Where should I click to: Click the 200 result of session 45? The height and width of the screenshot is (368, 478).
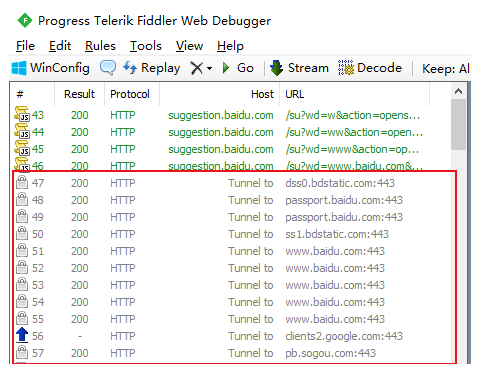point(79,149)
